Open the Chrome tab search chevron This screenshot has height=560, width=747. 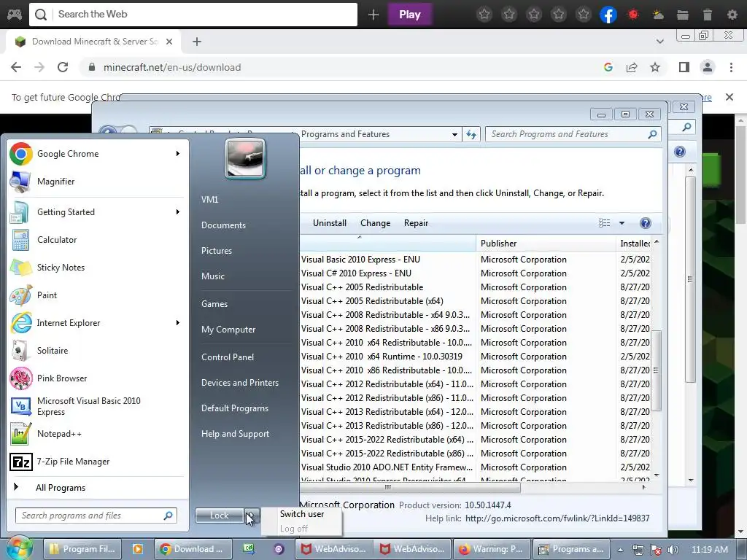coord(659,42)
